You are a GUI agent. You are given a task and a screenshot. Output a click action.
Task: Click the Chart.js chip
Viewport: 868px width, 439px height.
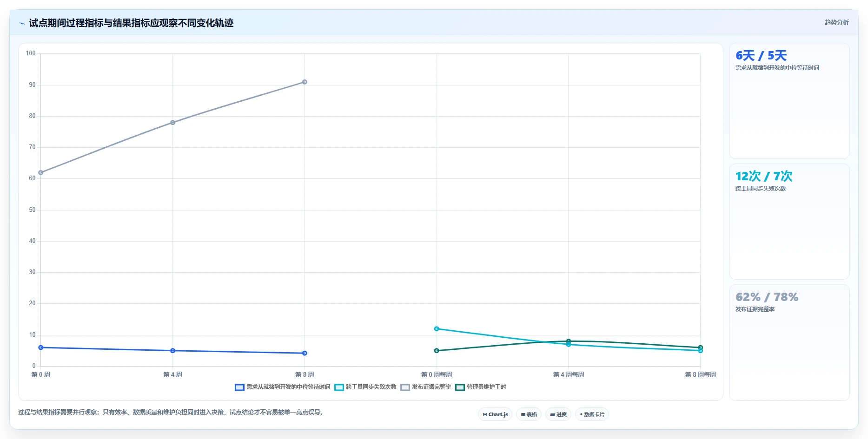(495, 414)
